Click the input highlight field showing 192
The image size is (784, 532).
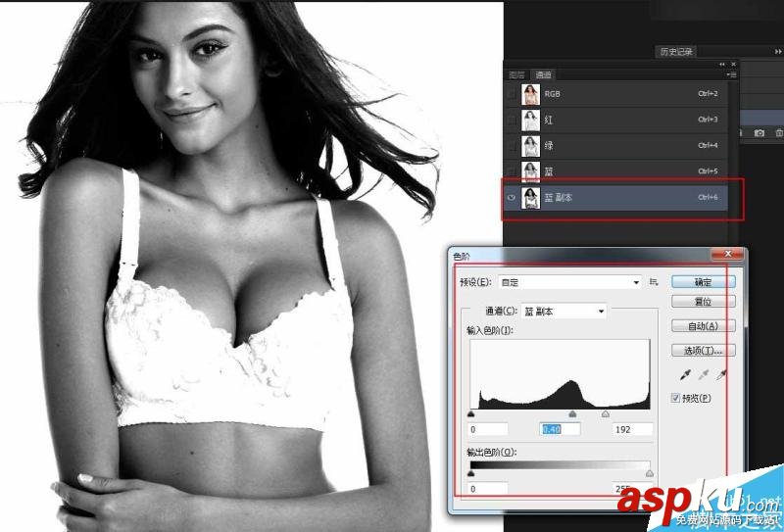(632, 429)
